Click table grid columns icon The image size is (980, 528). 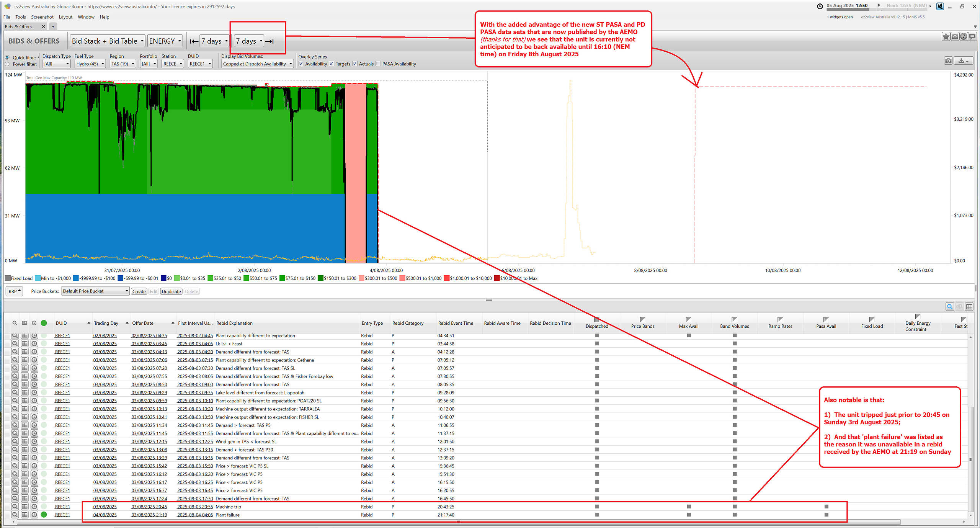point(969,307)
